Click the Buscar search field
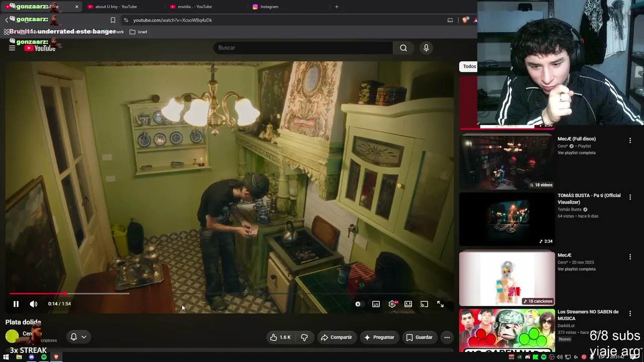This screenshot has height=362, width=644. [303, 48]
